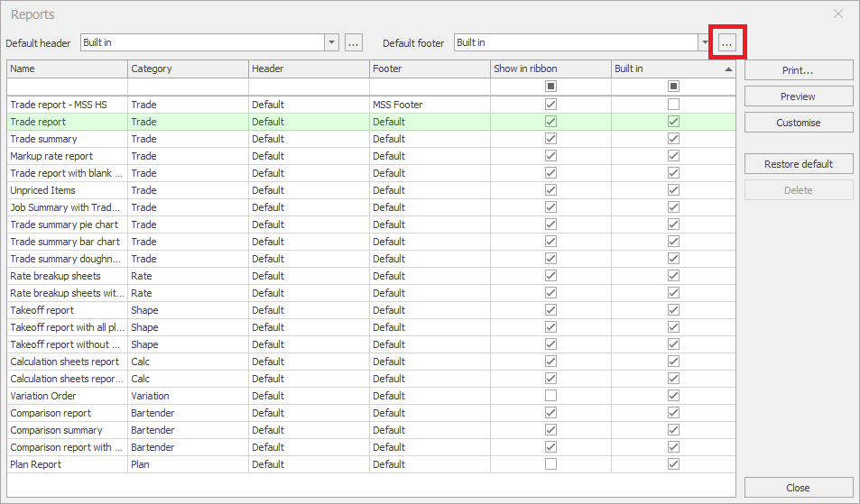Sort by the Name column header

pyautogui.click(x=67, y=69)
